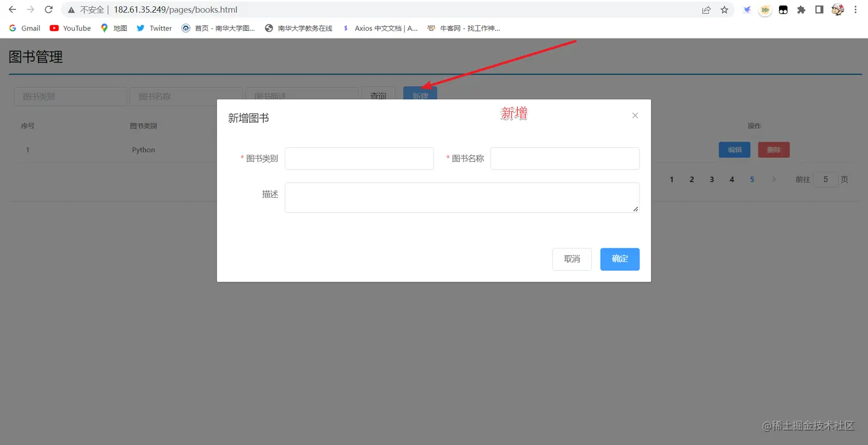Close the 新增图书 dialog with X
Image resolution: width=868 pixels, height=445 pixels.
(635, 115)
